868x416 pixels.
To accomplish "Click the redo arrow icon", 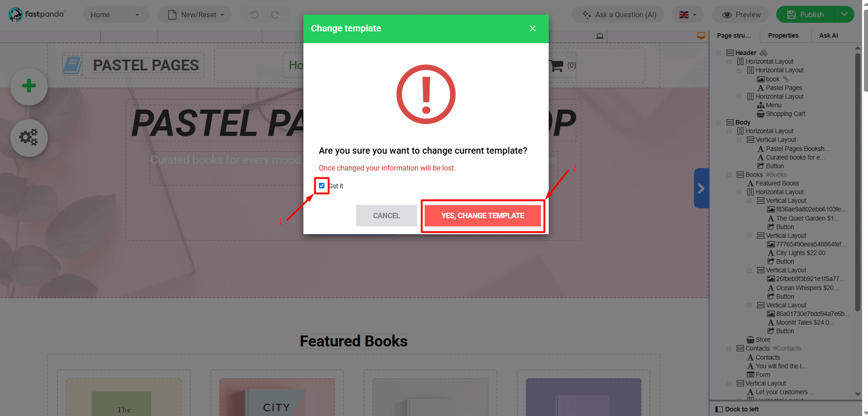I will (275, 15).
